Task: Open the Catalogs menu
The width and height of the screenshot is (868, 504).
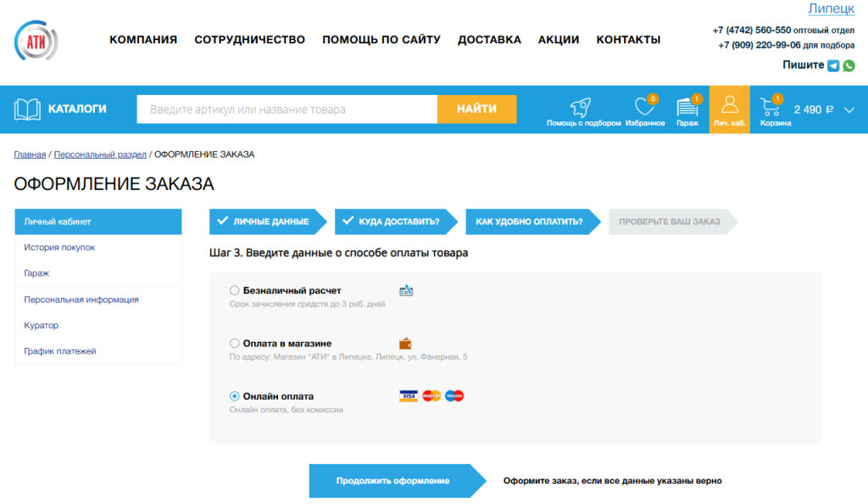Action: pyautogui.click(x=61, y=109)
